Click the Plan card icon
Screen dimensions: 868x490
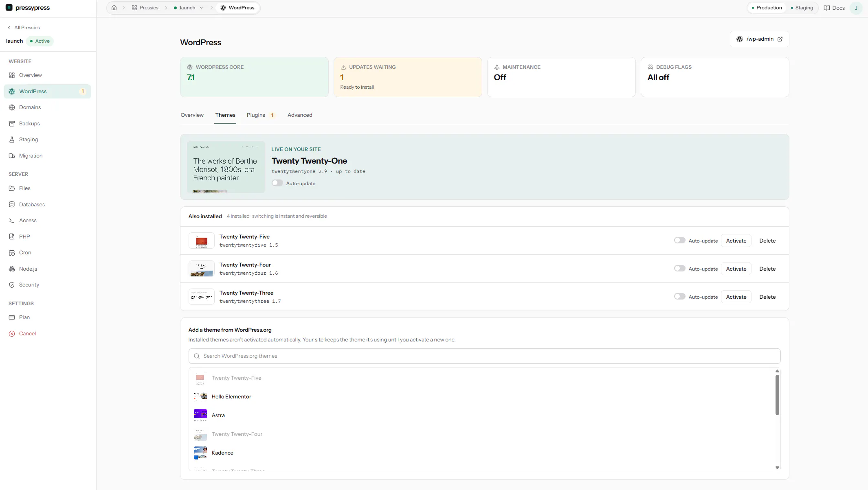point(12,317)
